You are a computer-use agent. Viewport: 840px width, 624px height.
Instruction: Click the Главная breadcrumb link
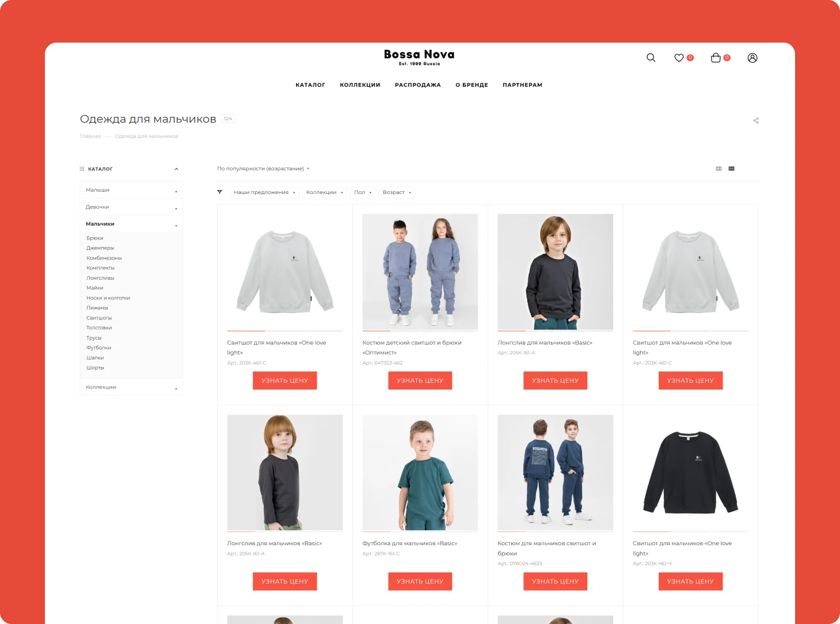pyautogui.click(x=90, y=136)
